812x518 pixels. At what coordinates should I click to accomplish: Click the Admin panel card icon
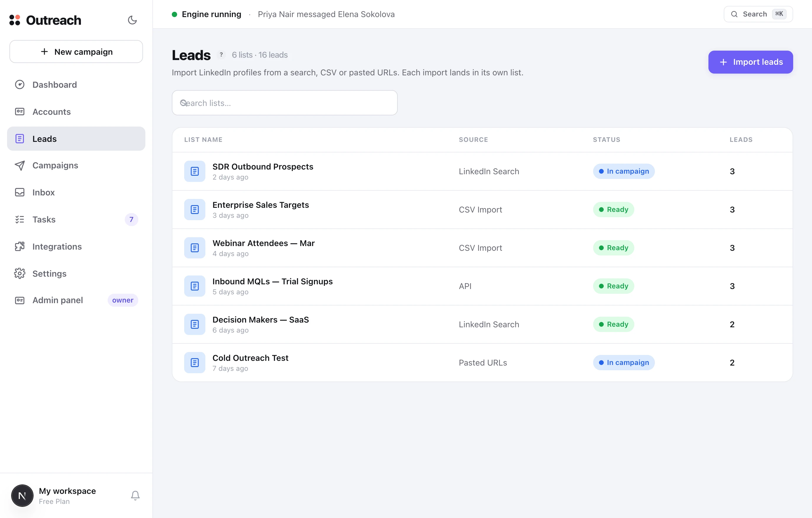pyautogui.click(x=19, y=300)
